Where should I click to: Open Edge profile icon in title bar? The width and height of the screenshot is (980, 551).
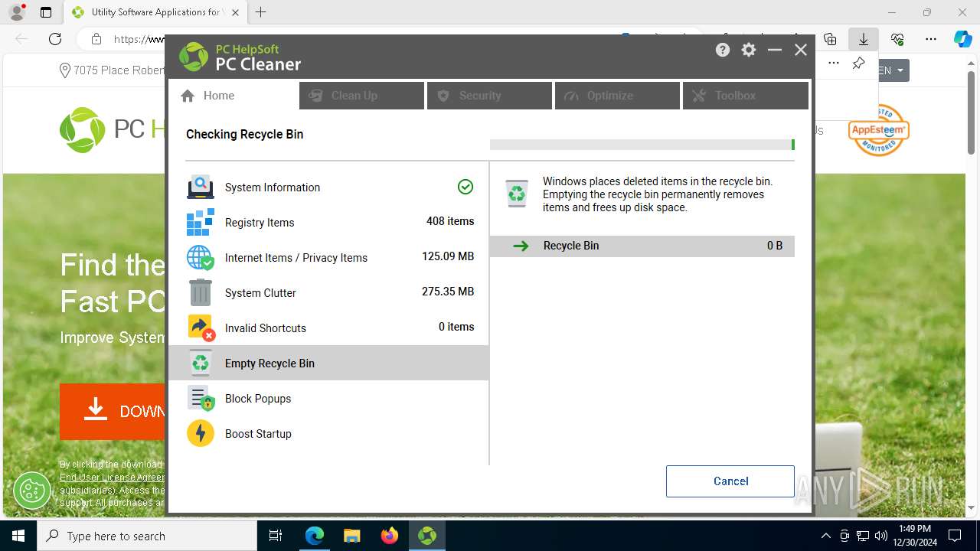tap(17, 12)
